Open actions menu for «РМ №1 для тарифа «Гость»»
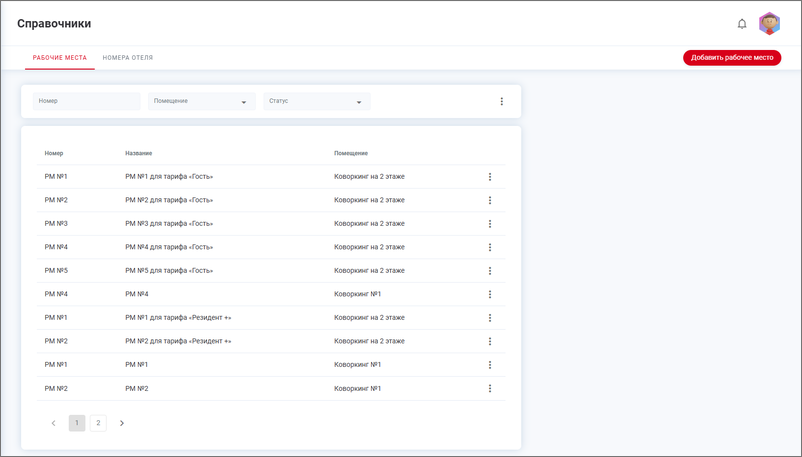Image resolution: width=802 pixels, height=457 pixels. click(x=490, y=177)
